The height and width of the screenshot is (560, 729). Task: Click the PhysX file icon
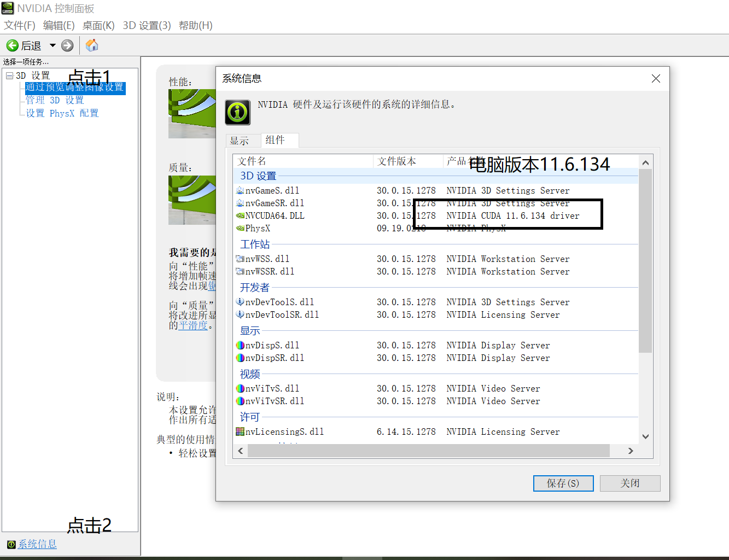pyautogui.click(x=240, y=228)
